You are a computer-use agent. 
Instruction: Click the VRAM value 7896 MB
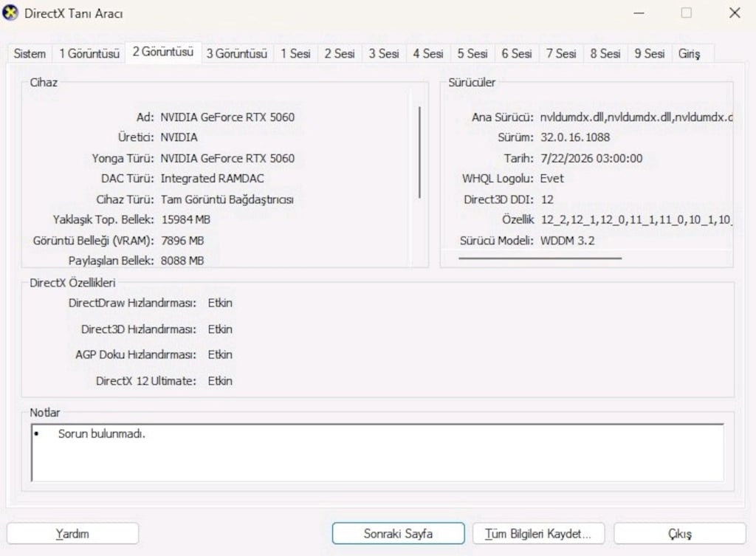(182, 241)
